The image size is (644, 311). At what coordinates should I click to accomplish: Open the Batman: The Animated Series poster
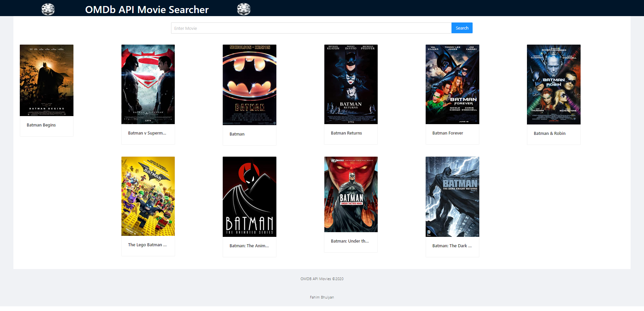(250, 197)
